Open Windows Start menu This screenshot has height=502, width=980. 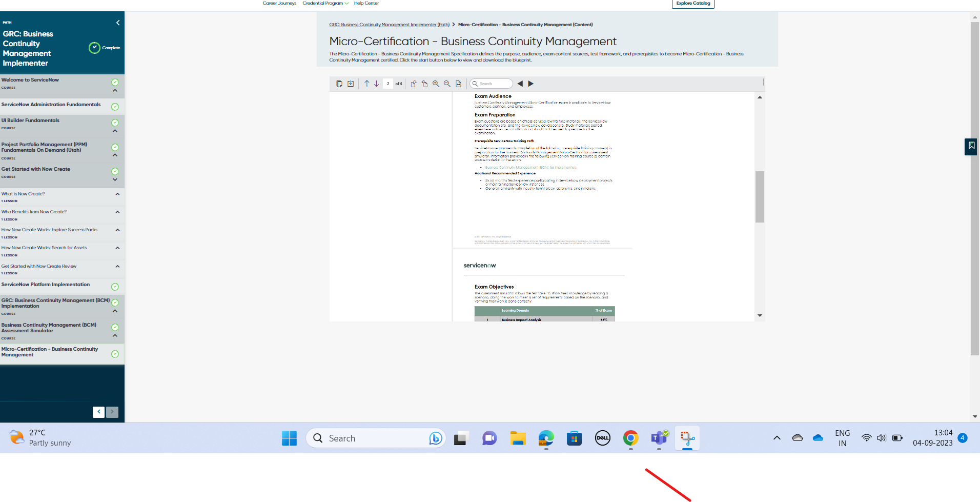click(x=289, y=438)
